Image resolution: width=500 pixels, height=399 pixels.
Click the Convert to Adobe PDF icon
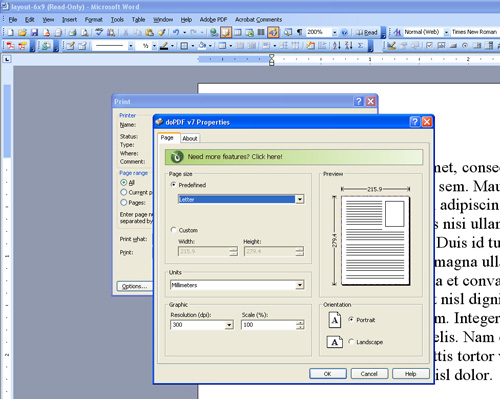tap(10, 46)
